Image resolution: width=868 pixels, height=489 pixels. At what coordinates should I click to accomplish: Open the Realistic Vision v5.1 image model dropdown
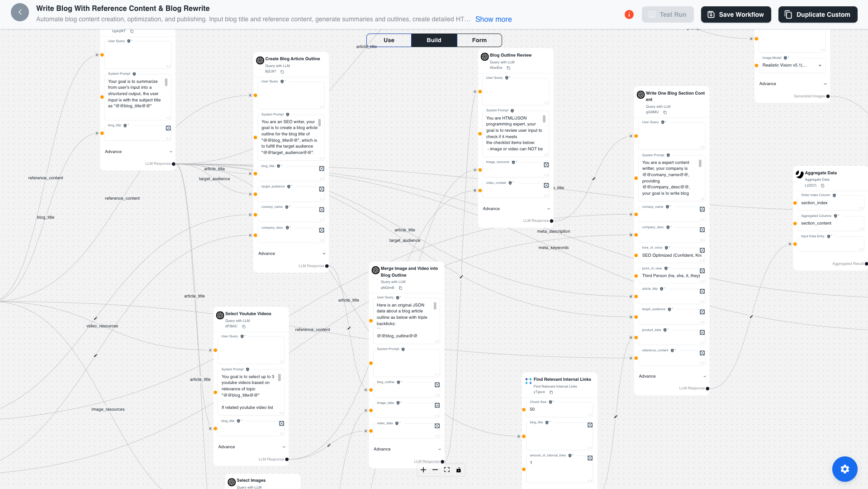[792, 65]
